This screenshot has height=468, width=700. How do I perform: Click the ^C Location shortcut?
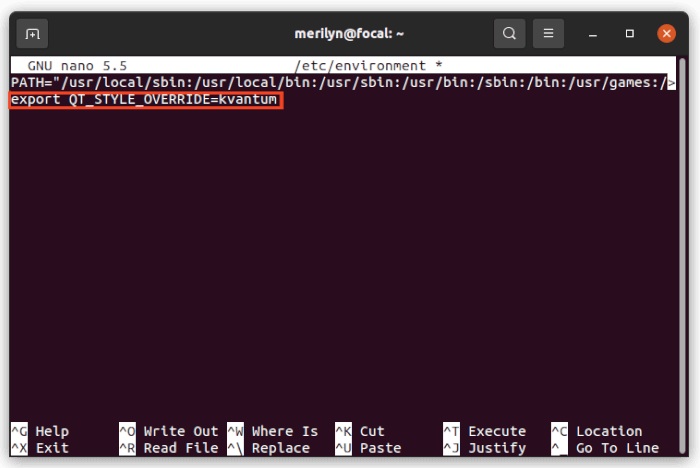[596, 431]
